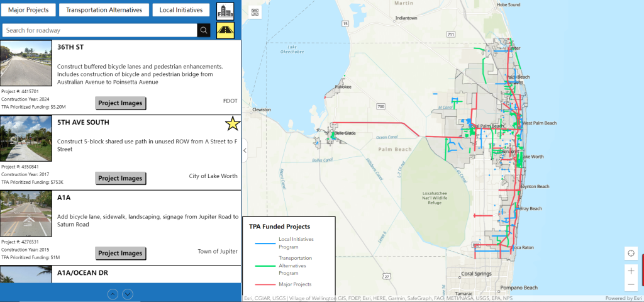The height and width of the screenshot is (302, 644).
Task: Zoom out on the map
Action: point(631,285)
